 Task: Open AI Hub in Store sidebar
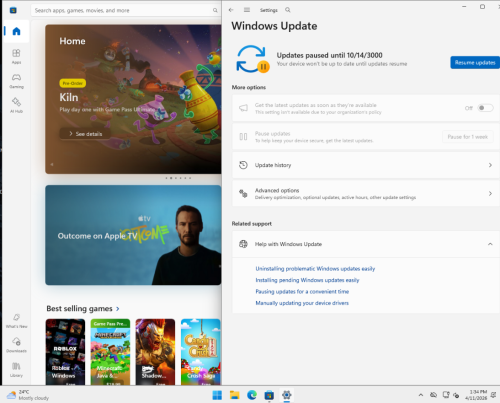[16, 105]
